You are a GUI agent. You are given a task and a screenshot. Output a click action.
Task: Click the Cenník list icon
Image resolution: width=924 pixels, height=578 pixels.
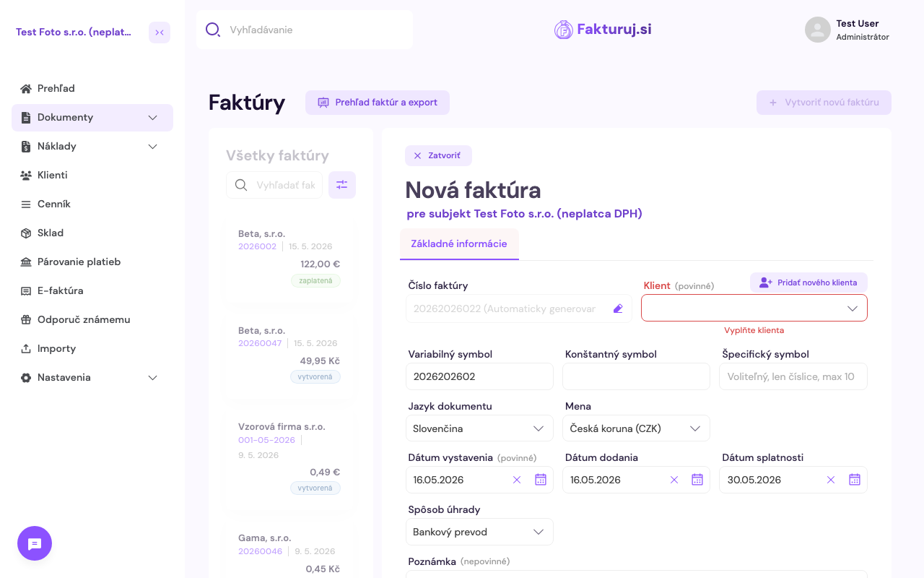[x=26, y=204]
